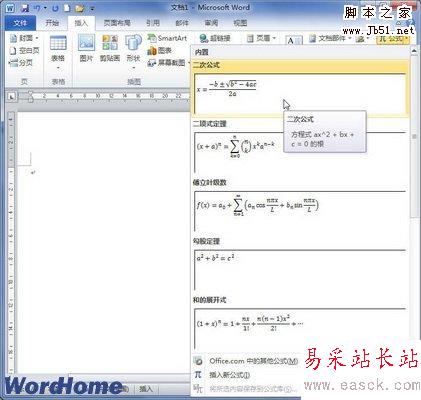421x400 pixels.
Task: Open the Customize Quick Access Toolbar dropdown
Action: coord(92,9)
